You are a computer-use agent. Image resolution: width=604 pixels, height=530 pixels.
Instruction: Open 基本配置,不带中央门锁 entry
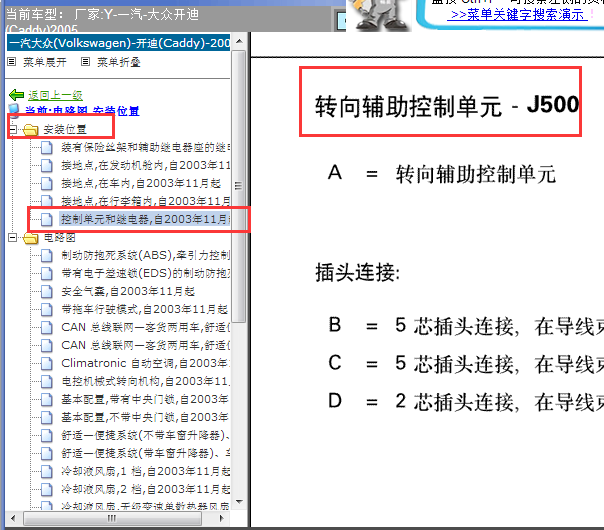point(145,417)
